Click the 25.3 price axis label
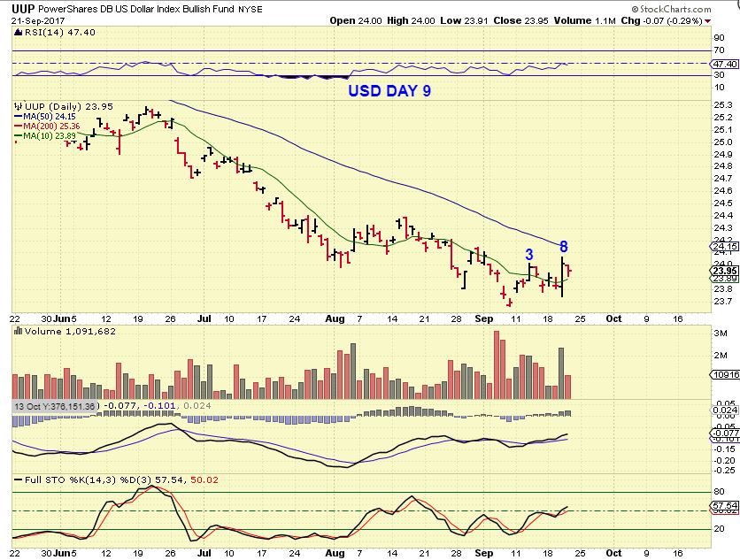The height and width of the screenshot is (560, 740). click(x=723, y=104)
